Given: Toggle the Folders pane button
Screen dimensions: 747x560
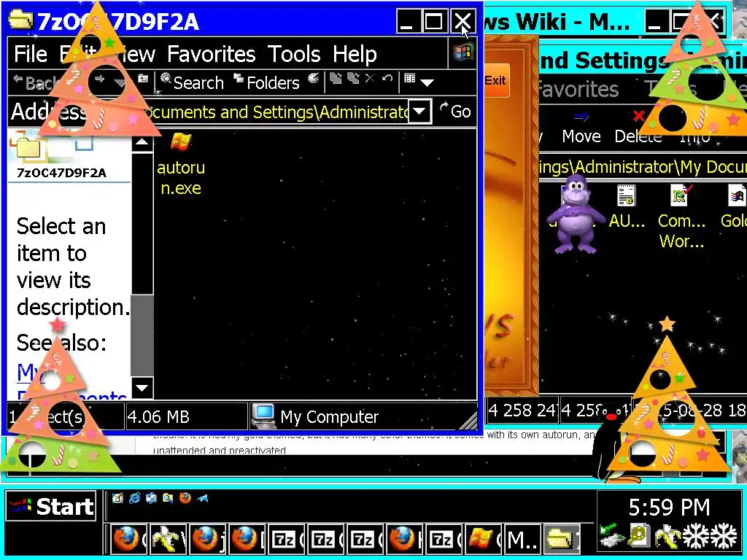Looking at the screenshot, I should (266, 82).
